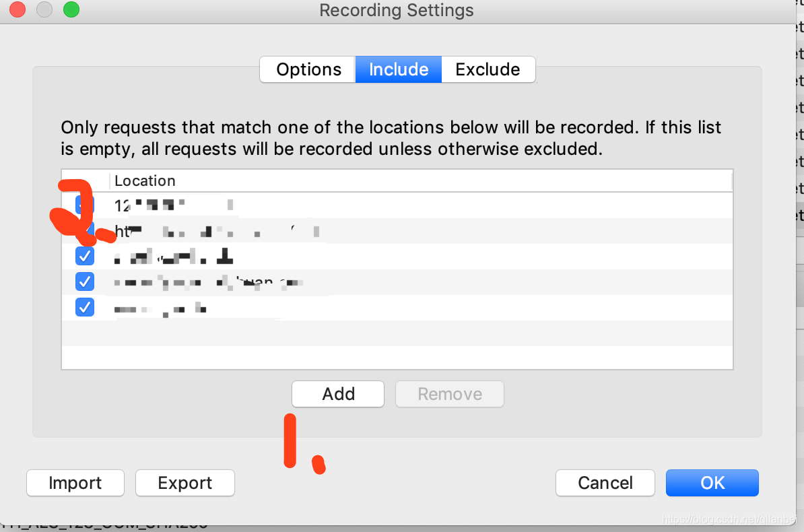Add a new include location

click(x=338, y=394)
